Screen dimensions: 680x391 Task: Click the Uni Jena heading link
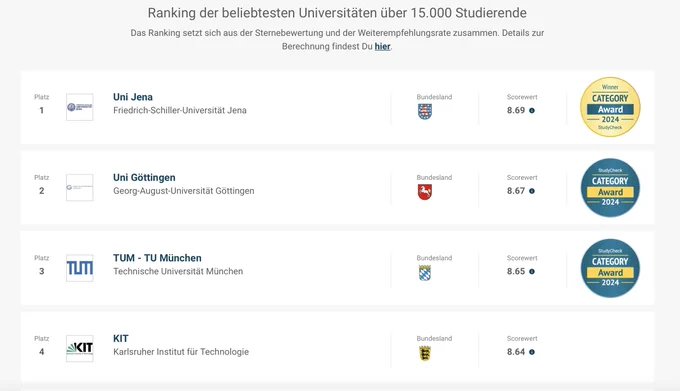click(x=133, y=97)
